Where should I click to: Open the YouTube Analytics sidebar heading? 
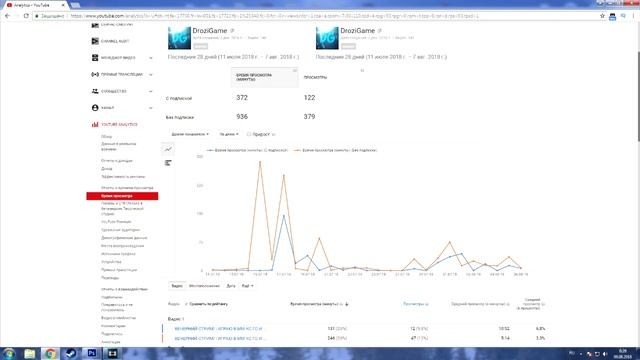coord(119,124)
